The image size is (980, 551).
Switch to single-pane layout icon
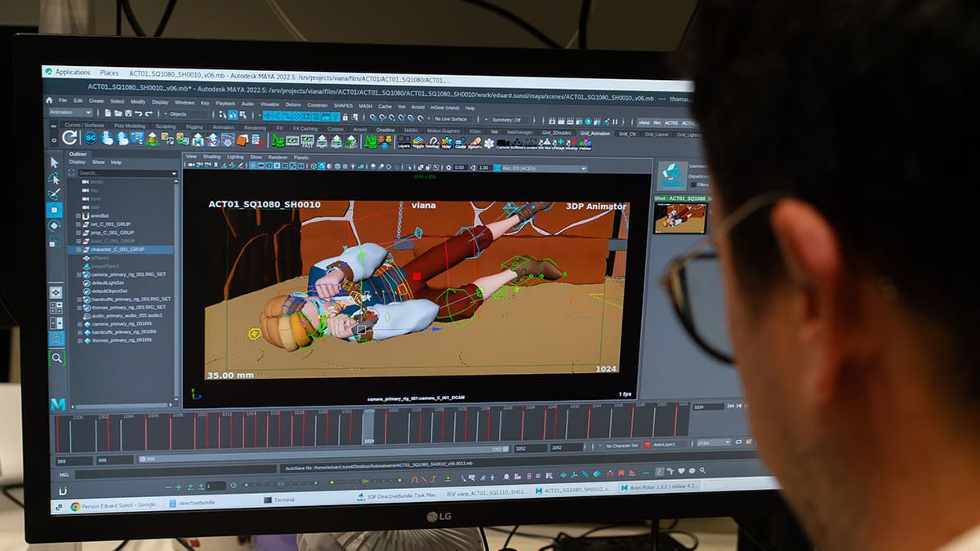(x=56, y=291)
